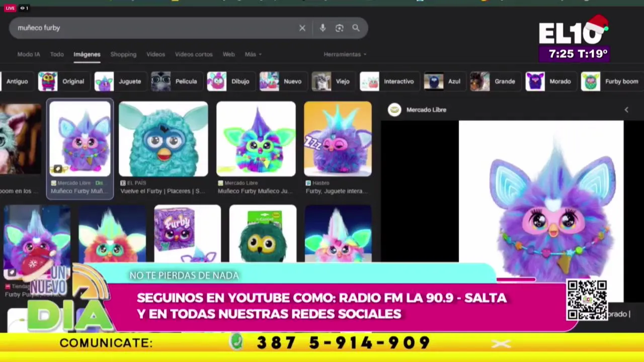Switch to the Todo tab
Viewport: 644px width, 362px height.
tap(57, 54)
